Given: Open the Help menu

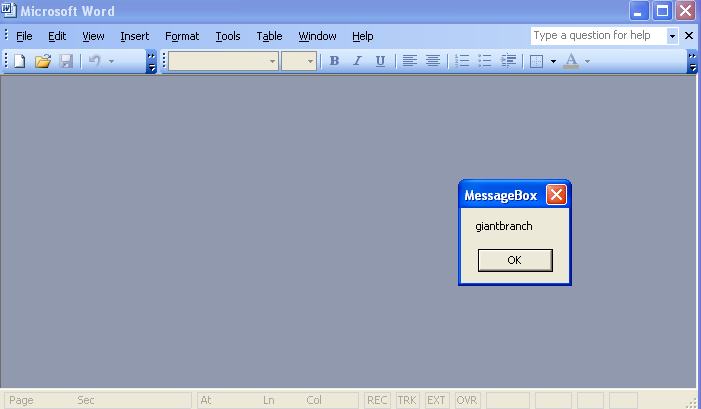Looking at the screenshot, I should (363, 36).
